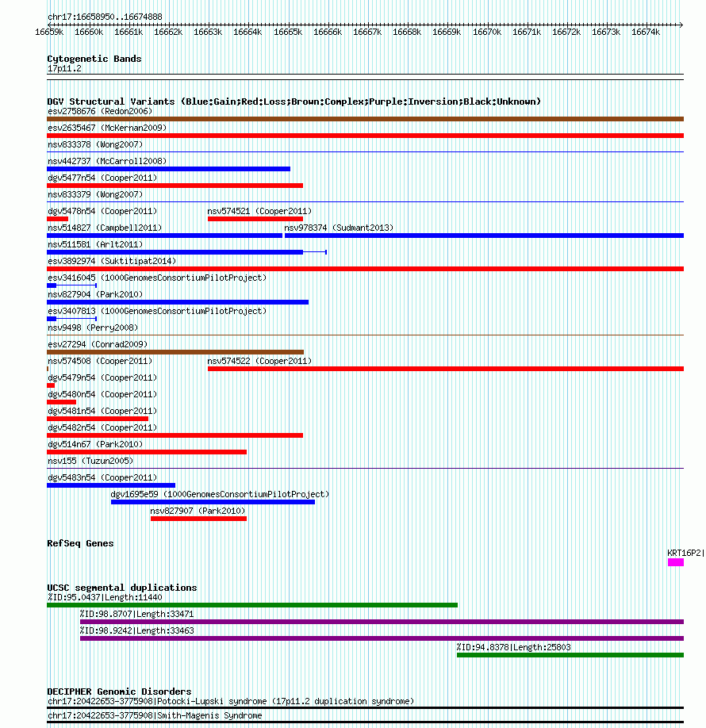The image size is (706, 728).
Task: Open esv3892974 (Suktitipat2014) variant label
Action: pyautogui.click(x=112, y=262)
